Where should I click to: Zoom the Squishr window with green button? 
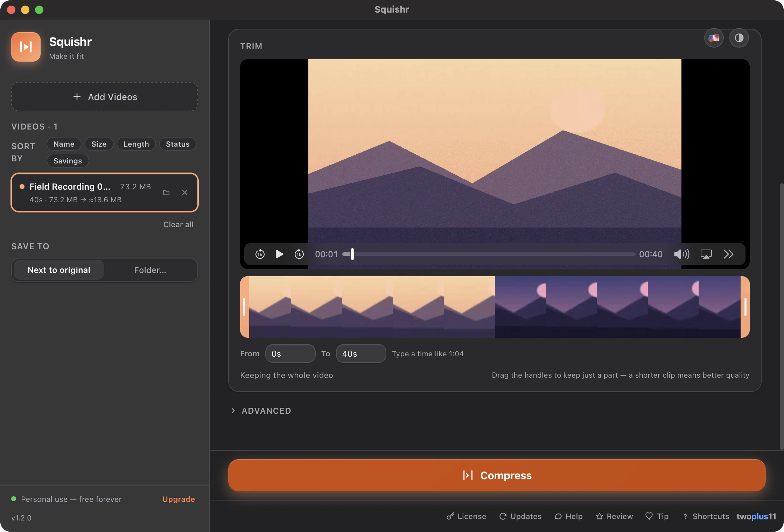(x=39, y=9)
